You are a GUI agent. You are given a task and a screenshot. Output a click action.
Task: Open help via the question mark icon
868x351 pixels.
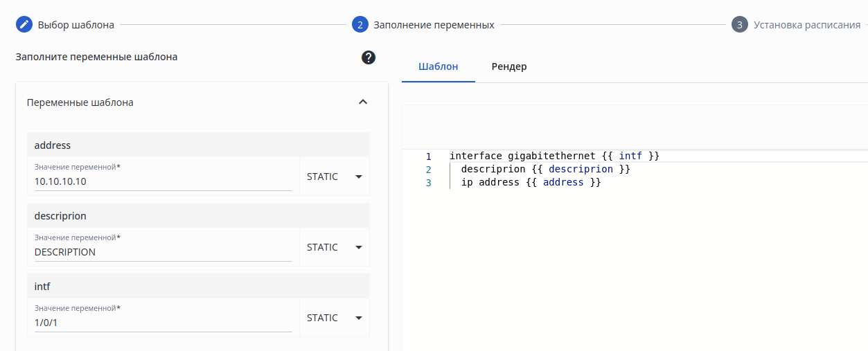click(369, 57)
